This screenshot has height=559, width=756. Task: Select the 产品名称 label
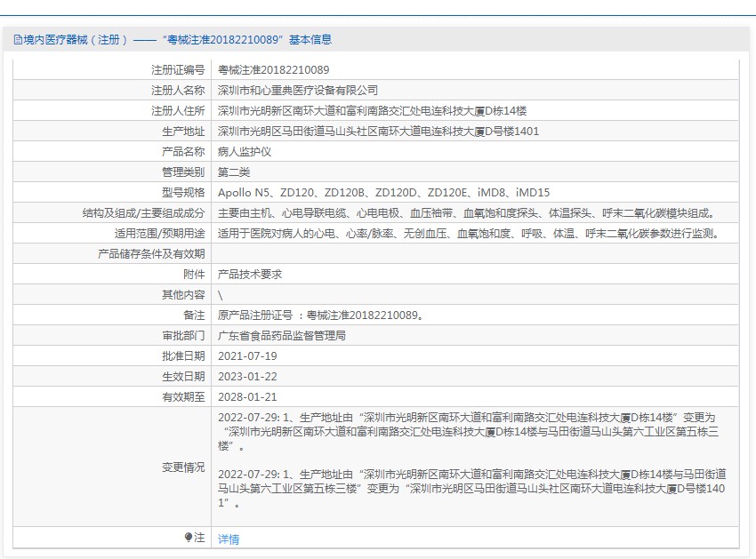[x=183, y=152]
